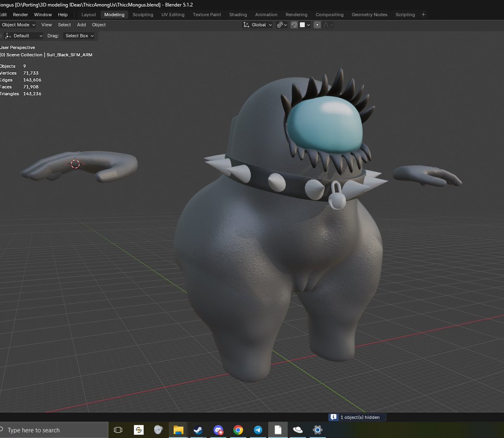The width and height of the screenshot is (504, 438).
Task: Open Steam from the taskbar
Action: click(198, 430)
